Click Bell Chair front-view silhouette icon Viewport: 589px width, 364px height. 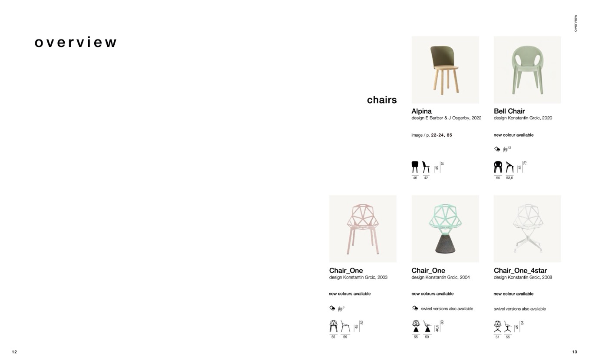pyautogui.click(x=498, y=167)
